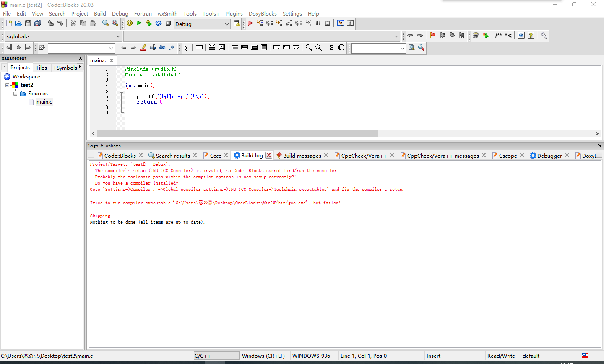Click the Copy icon
The width and height of the screenshot is (604, 364).
[83, 23]
